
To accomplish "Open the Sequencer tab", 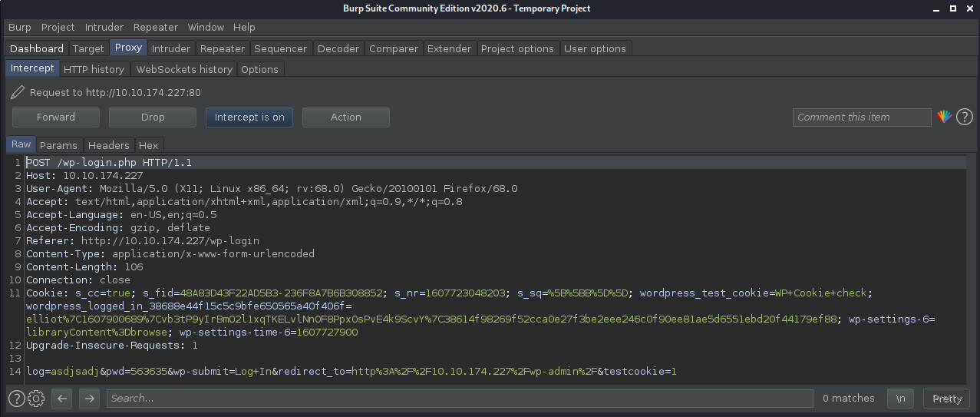I will pyautogui.click(x=281, y=48).
